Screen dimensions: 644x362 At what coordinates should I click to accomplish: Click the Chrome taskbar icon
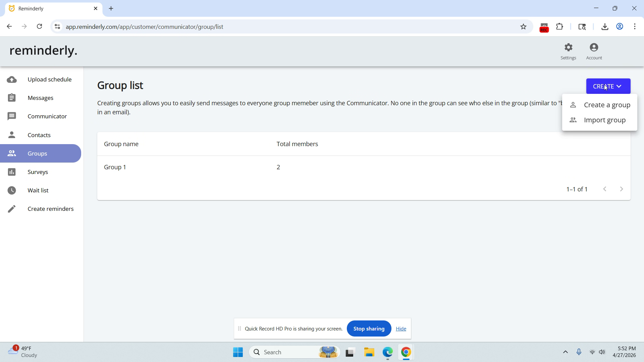(x=406, y=352)
